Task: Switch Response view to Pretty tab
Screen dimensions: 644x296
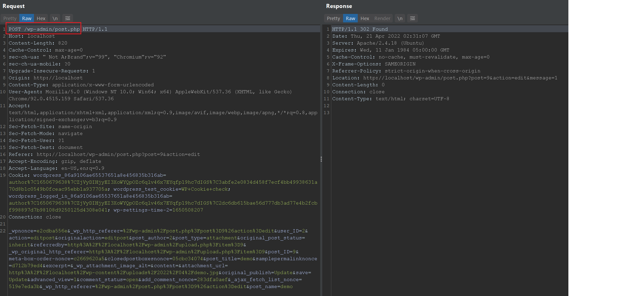Action: click(x=333, y=18)
